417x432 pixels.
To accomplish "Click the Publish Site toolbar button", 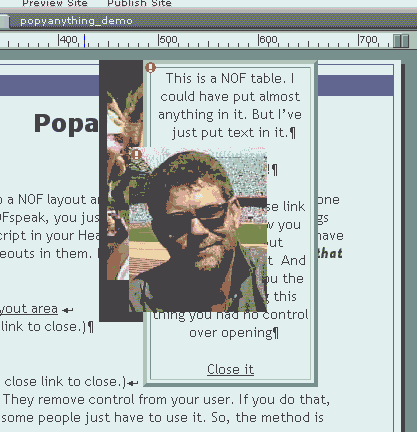I will pyautogui.click(x=139, y=3).
